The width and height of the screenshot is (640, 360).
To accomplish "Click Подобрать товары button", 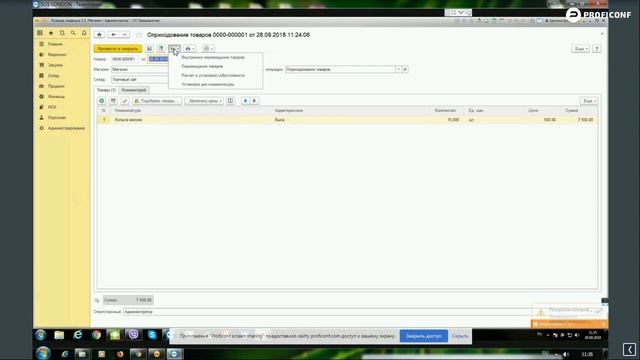I will (157, 101).
